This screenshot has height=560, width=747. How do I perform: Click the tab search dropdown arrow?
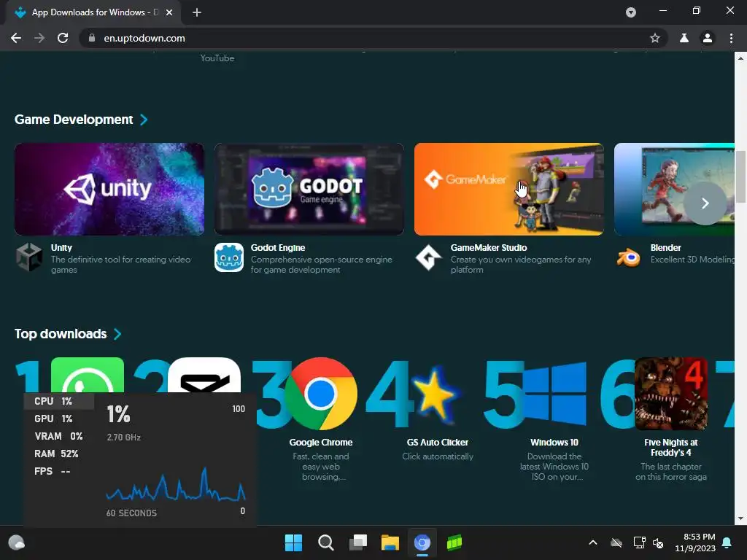point(631,12)
